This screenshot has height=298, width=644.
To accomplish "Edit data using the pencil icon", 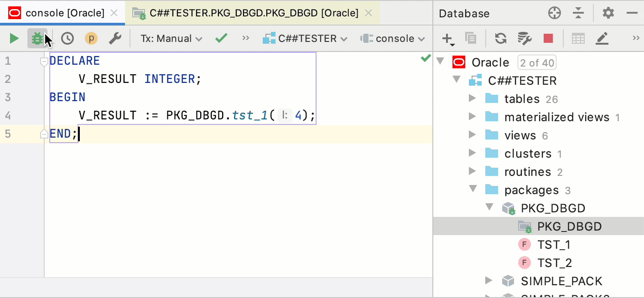I will (x=602, y=38).
